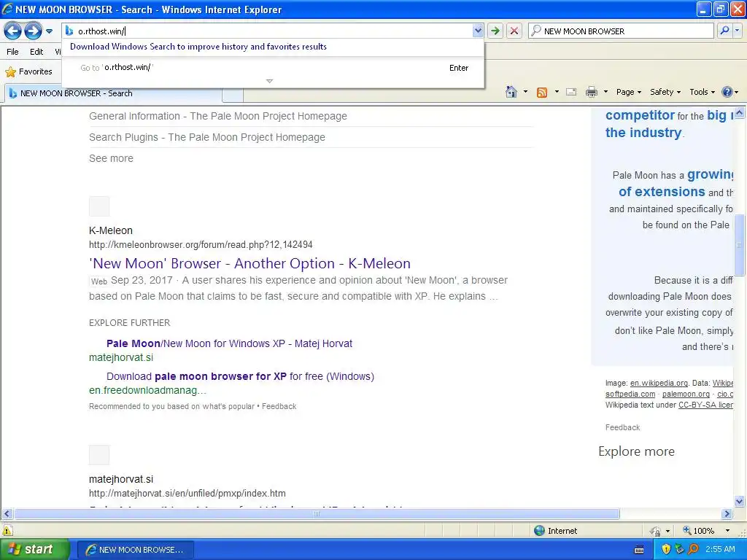The height and width of the screenshot is (560, 747).
Task: Click the Read Mail icon
Action: [x=571, y=92]
